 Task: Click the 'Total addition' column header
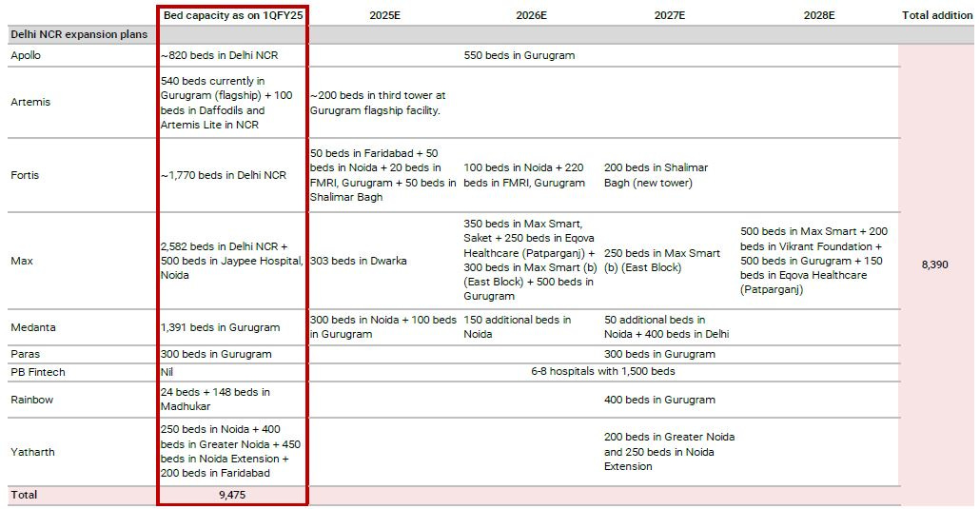click(x=937, y=15)
